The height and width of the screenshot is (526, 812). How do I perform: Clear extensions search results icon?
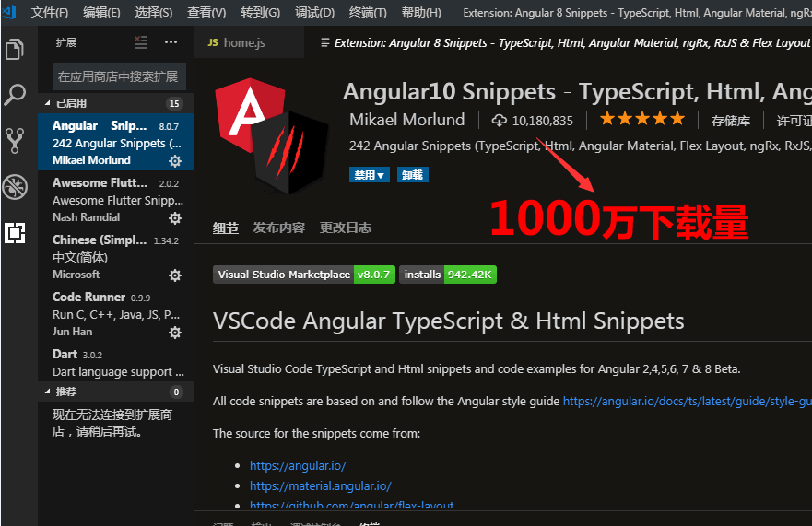click(x=141, y=42)
